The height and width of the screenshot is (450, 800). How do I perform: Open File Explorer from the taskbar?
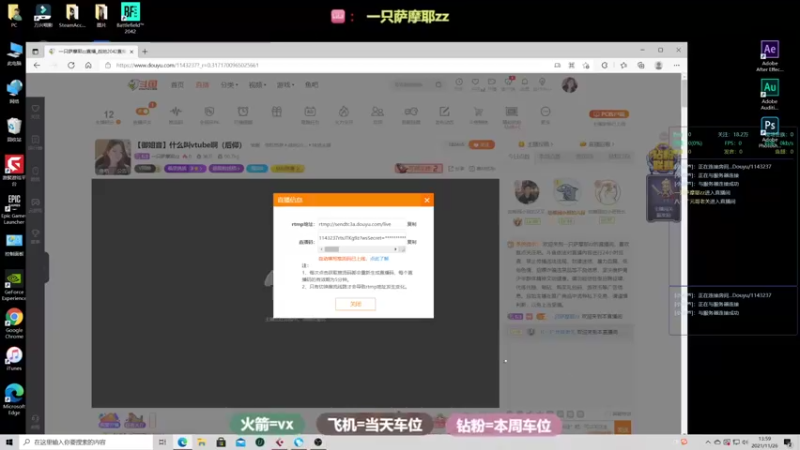202,442
